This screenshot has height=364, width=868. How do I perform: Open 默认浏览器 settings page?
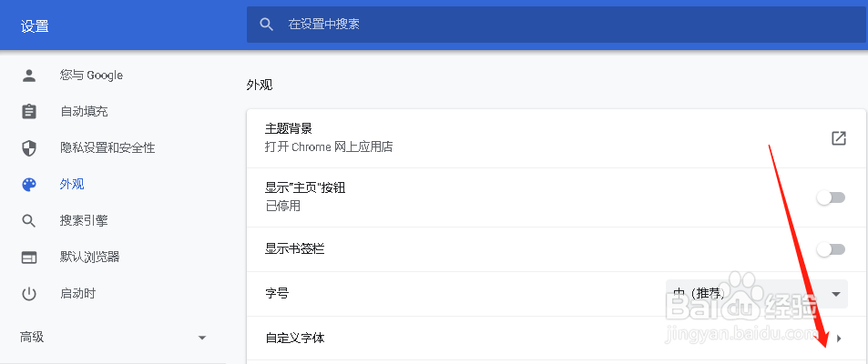[x=89, y=258]
